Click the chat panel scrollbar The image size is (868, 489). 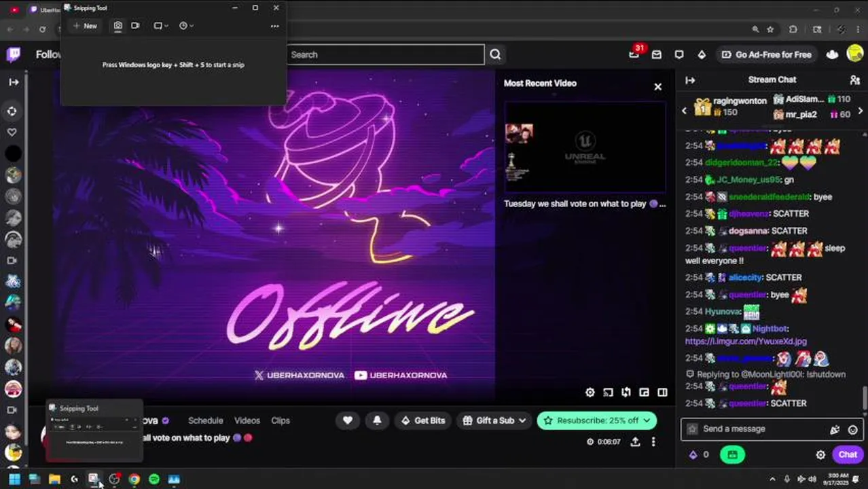click(x=865, y=398)
